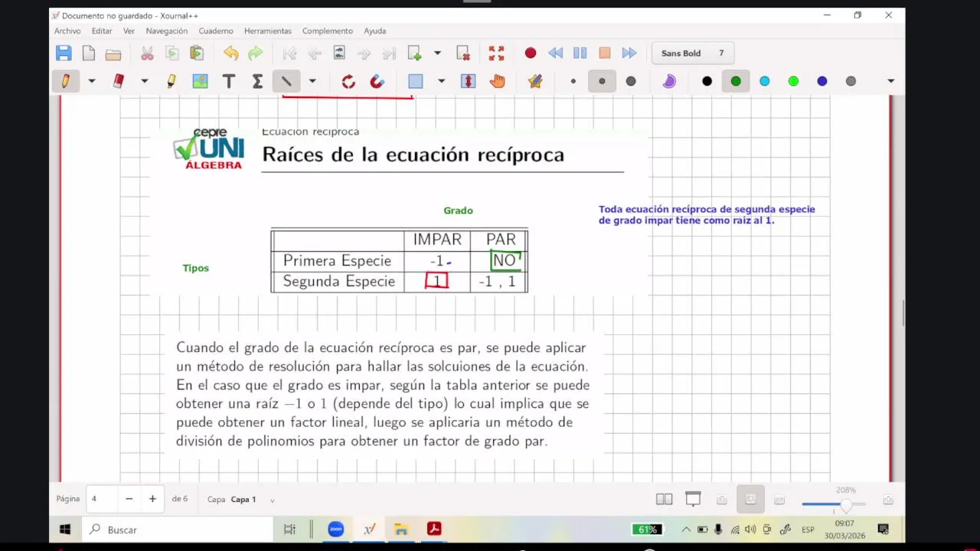Open the Cuaderno menu
The width and height of the screenshot is (980, 551).
[216, 31]
